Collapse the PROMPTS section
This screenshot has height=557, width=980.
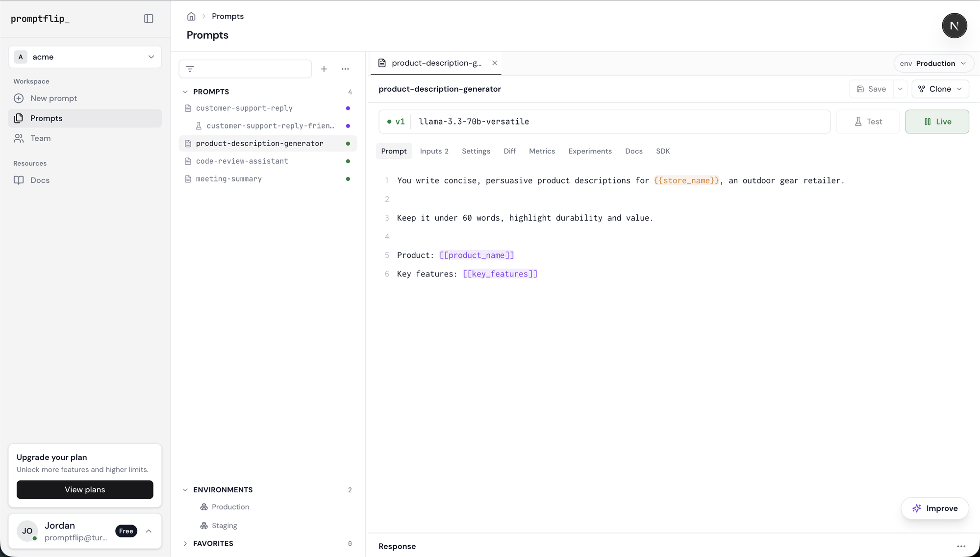(185, 92)
